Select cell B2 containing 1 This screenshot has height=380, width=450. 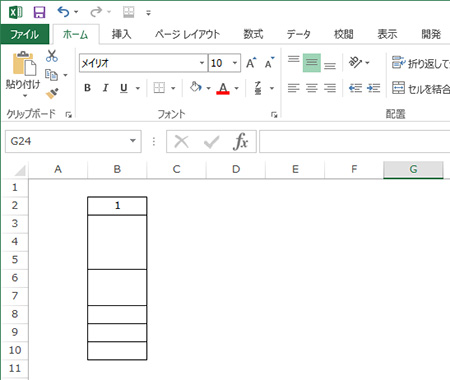click(117, 206)
